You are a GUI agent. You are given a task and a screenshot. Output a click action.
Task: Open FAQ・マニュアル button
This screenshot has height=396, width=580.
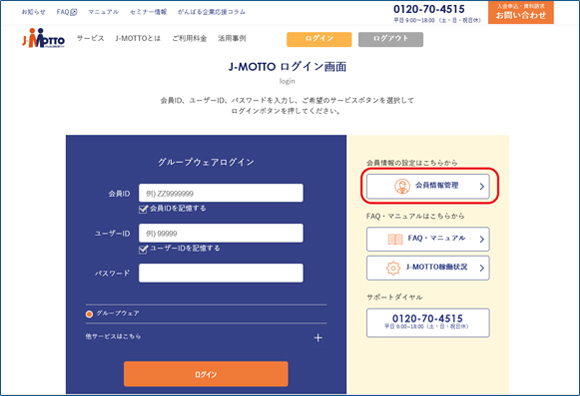[x=428, y=239]
